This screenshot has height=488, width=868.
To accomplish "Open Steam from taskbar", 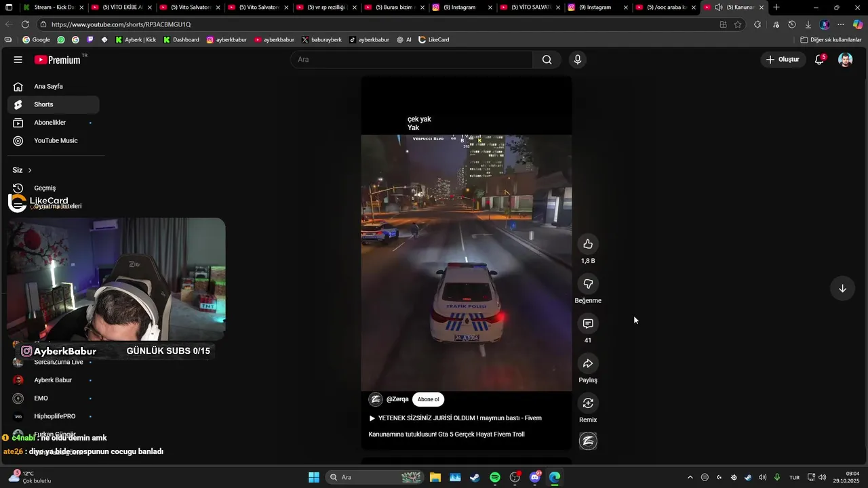I will click(475, 477).
